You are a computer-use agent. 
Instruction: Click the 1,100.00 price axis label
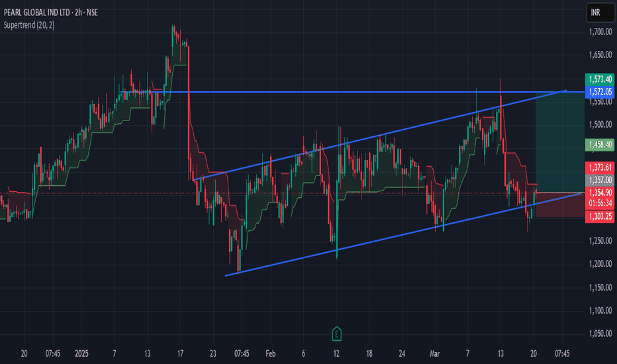[600, 311]
